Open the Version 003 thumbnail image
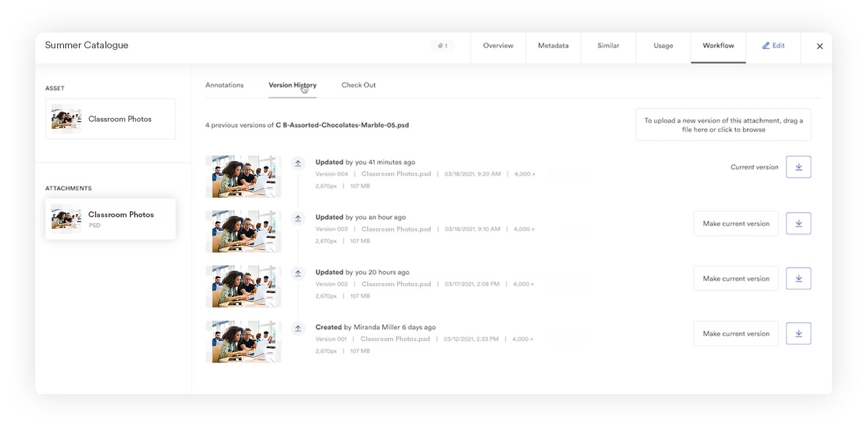Screen dimensions: 868x427 (x=243, y=231)
